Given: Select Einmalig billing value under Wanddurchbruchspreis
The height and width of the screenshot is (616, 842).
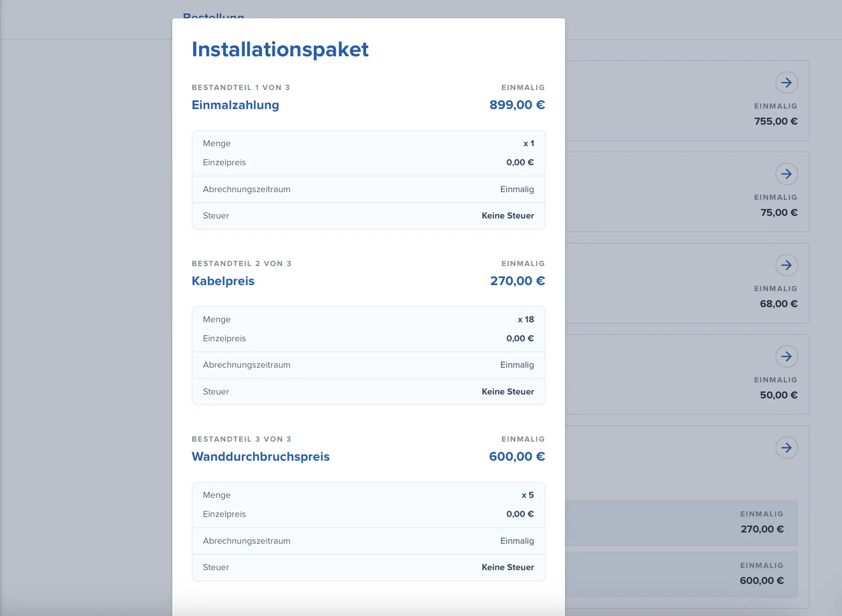Looking at the screenshot, I should tap(517, 541).
